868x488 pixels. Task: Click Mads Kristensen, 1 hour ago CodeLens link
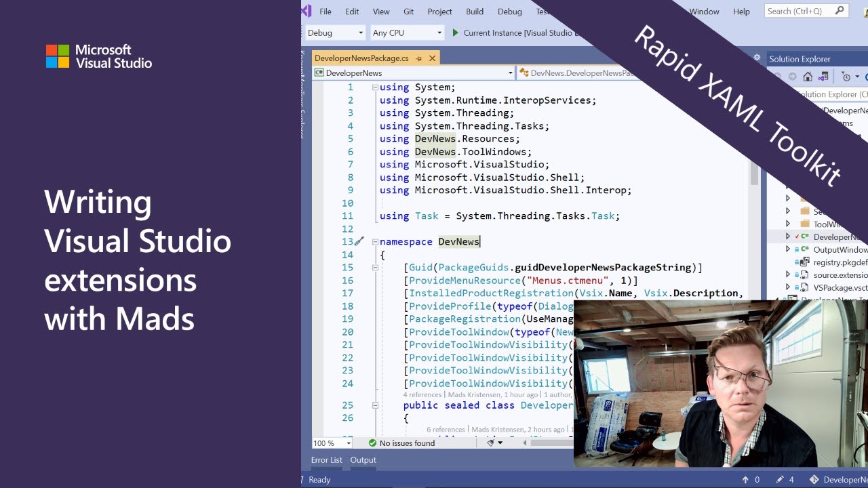pos(492,394)
